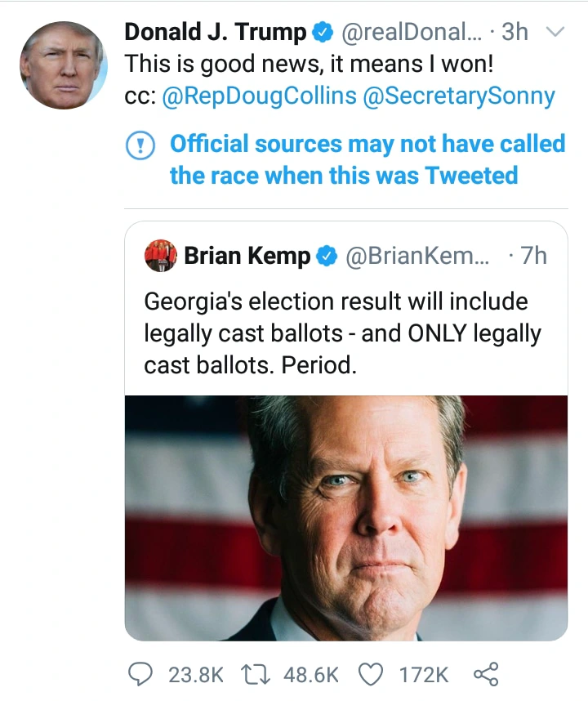Open the @RepDougCollins mention
588x701 pixels.
pyautogui.click(x=260, y=96)
